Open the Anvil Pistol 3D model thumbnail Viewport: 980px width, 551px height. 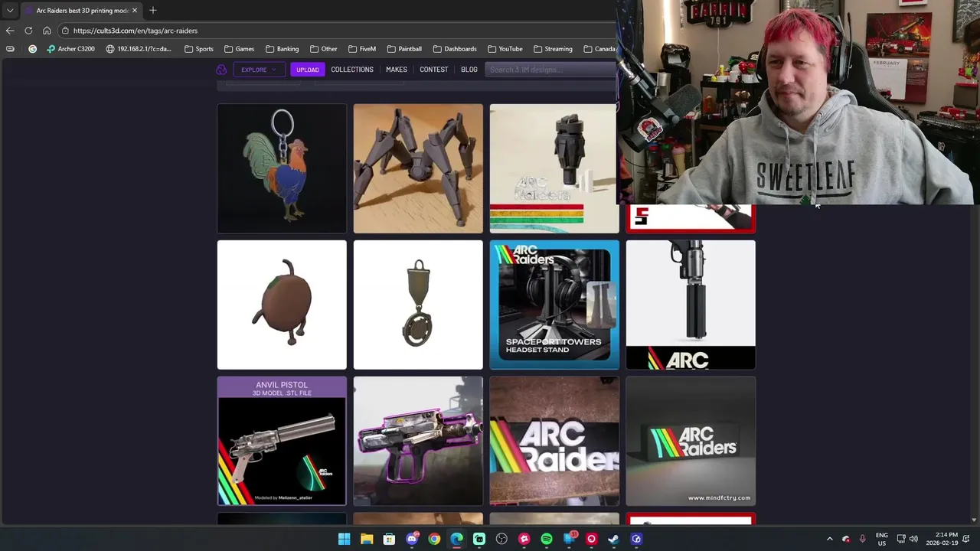pyautogui.click(x=282, y=441)
